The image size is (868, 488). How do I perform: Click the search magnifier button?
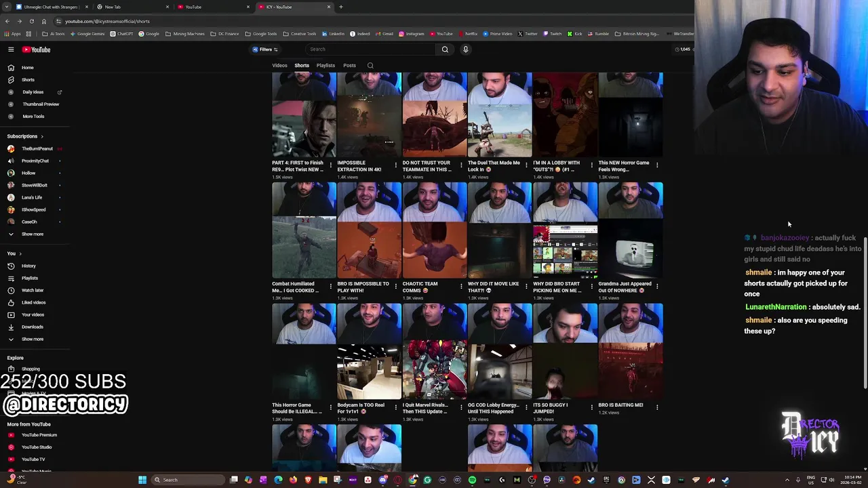[445, 49]
